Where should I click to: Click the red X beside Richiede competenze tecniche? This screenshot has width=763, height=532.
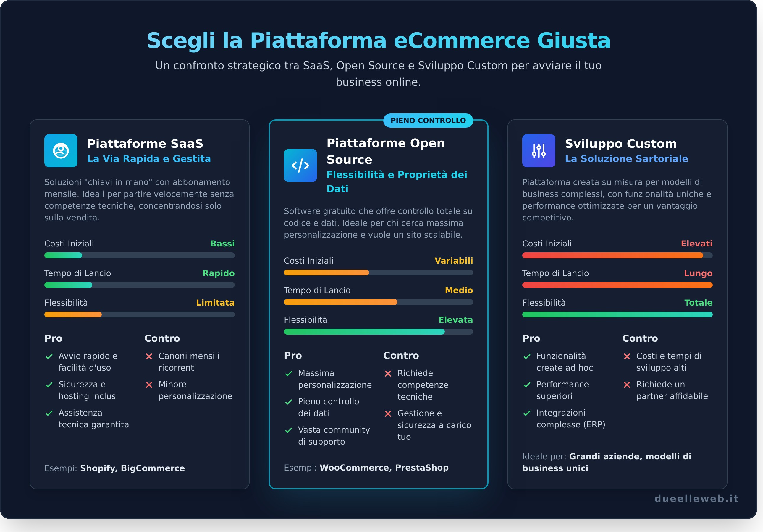(388, 374)
